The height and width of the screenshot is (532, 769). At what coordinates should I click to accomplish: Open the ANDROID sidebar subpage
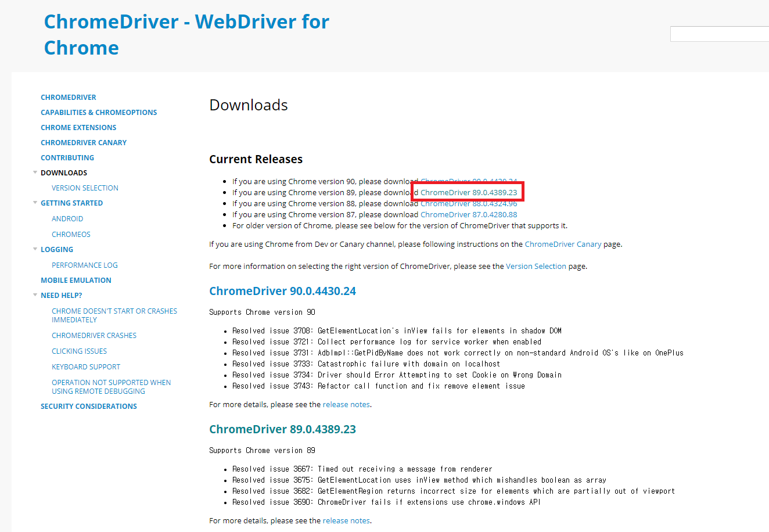(x=67, y=219)
